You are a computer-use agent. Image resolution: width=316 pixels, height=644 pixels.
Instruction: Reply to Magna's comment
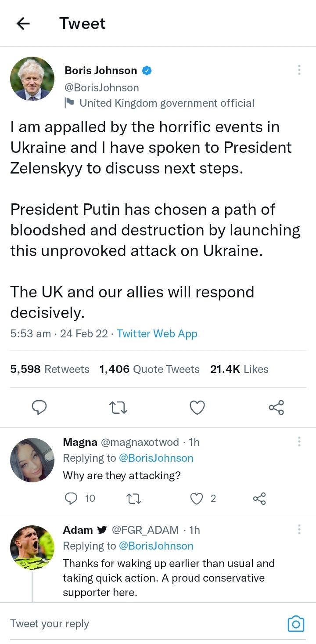pyautogui.click(x=71, y=498)
